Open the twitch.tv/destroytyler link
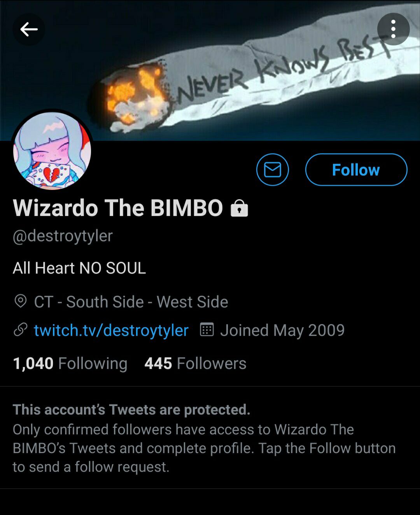420x515 pixels. [x=111, y=330]
